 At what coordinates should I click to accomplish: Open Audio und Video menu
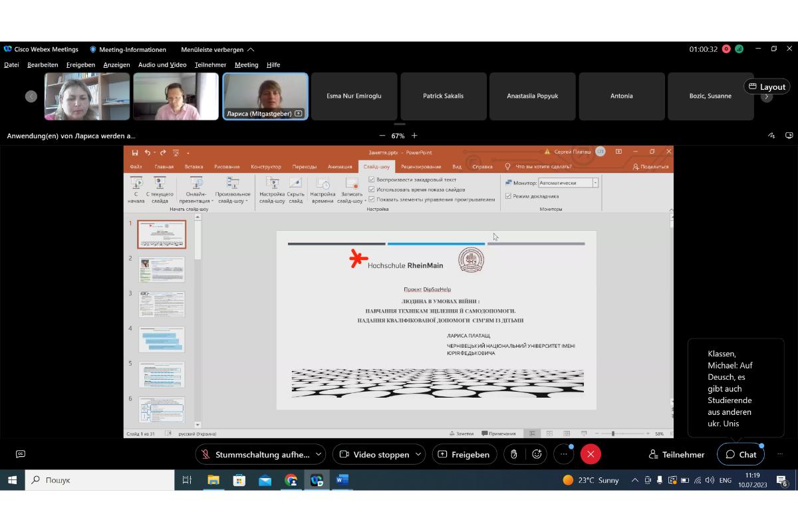pyautogui.click(x=162, y=65)
